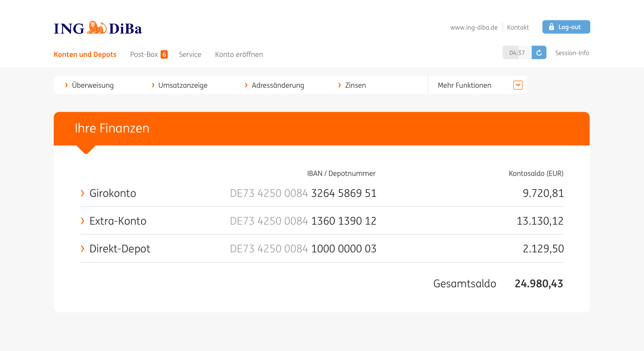Screen dimensions: 644x351
Task: Click the Post-Box unread count badge
Action: coord(164,54)
